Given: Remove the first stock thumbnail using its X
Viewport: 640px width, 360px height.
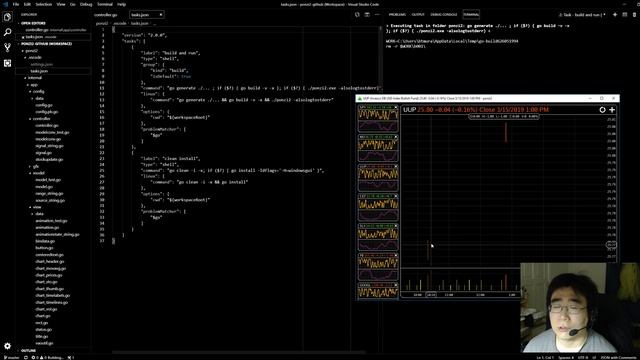Looking at the screenshot, I should (x=396, y=107).
